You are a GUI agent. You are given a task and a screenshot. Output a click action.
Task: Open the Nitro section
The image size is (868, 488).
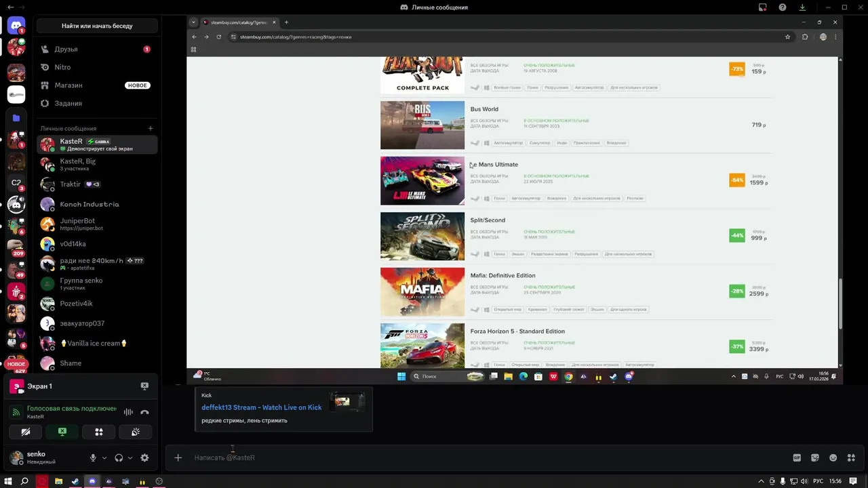[x=97, y=67]
